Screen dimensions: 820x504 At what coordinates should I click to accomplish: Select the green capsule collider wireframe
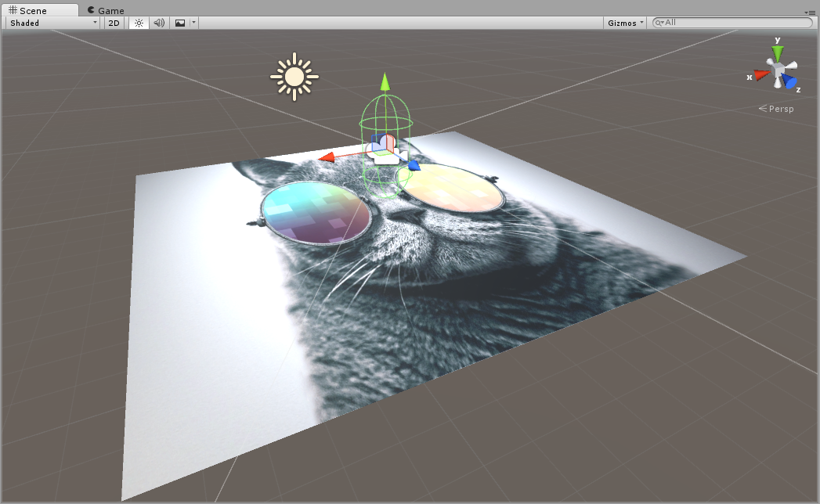385,146
